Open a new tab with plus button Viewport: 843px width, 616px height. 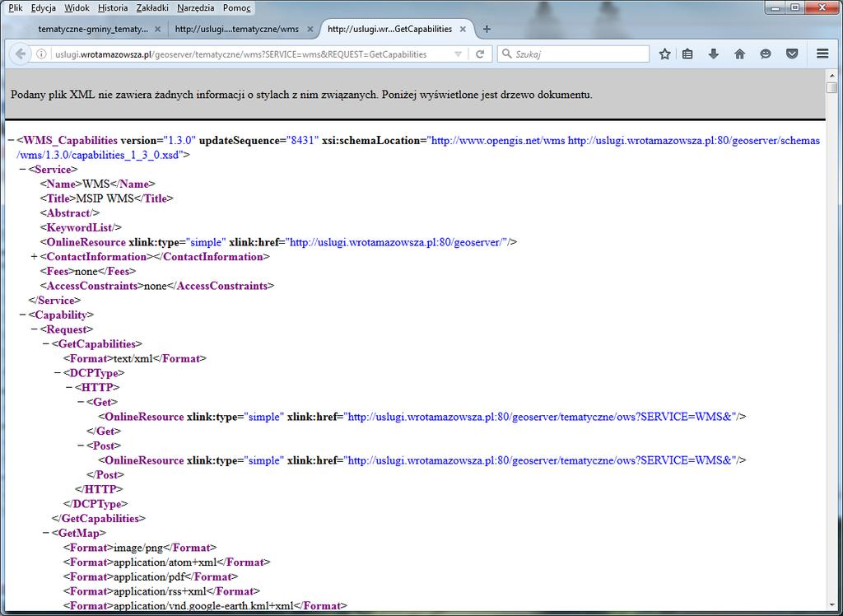pyautogui.click(x=487, y=29)
